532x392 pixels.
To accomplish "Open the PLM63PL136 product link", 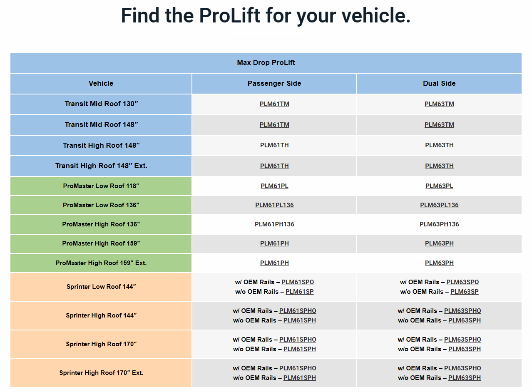I will click(439, 205).
